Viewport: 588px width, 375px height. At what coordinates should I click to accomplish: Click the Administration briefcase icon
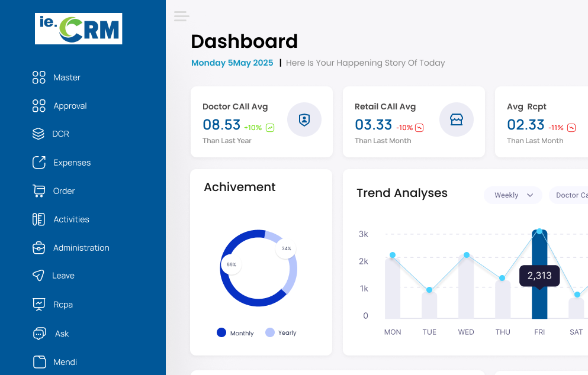(x=38, y=248)
